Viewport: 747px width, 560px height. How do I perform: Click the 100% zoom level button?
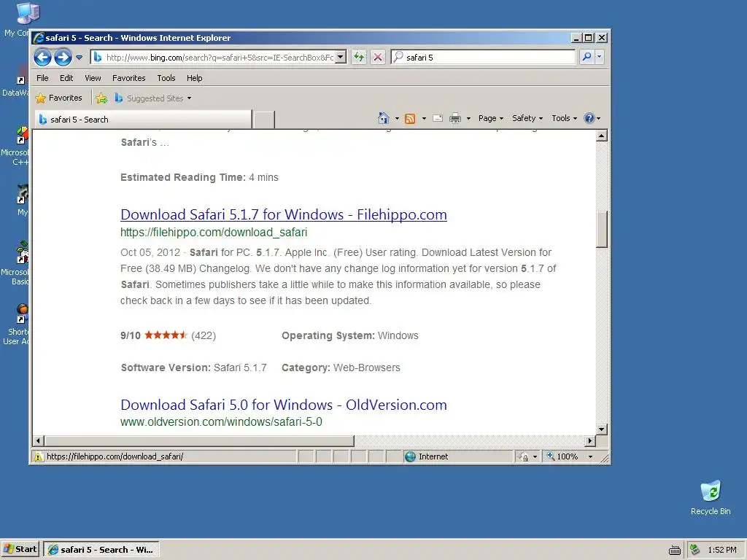pos(562,456)
